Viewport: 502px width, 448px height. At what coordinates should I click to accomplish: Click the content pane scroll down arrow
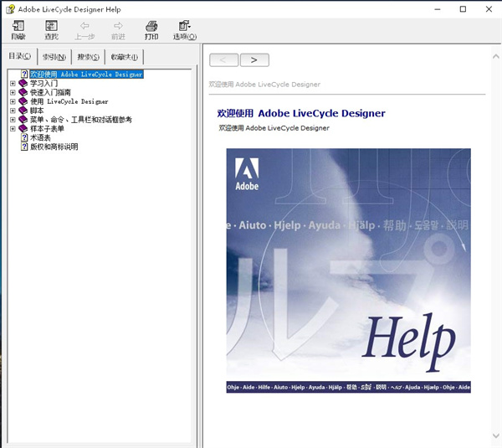pyautogui.click(x=496, y=435)
